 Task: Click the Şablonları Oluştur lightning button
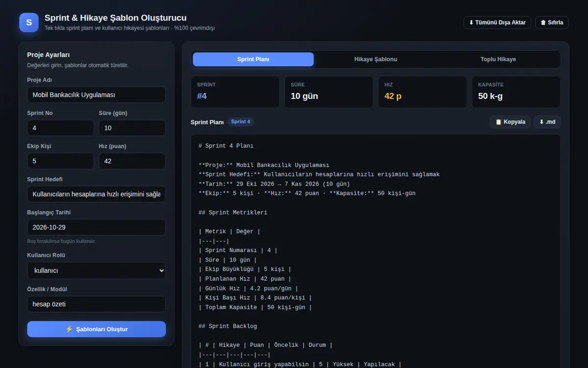click(97, 329)
